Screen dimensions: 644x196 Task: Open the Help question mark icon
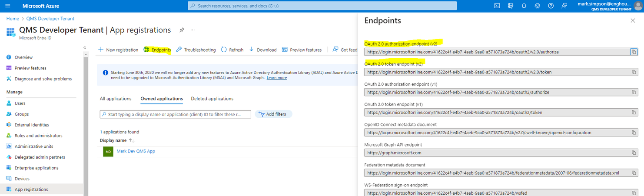[551, 6]
